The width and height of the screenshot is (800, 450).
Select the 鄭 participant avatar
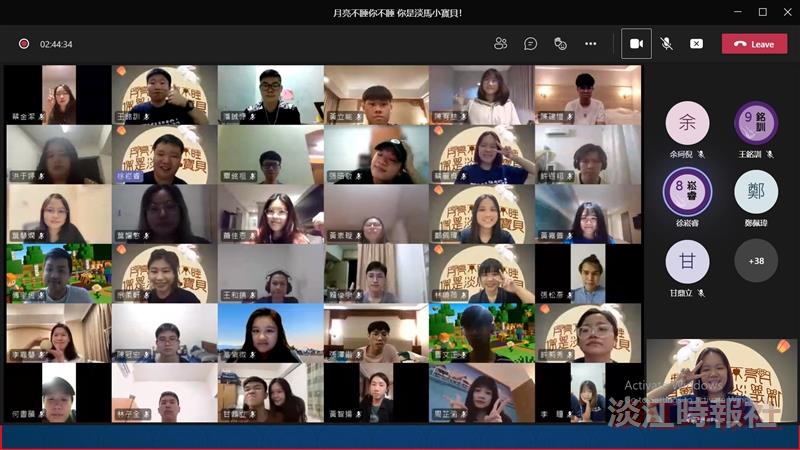(756, 192)
